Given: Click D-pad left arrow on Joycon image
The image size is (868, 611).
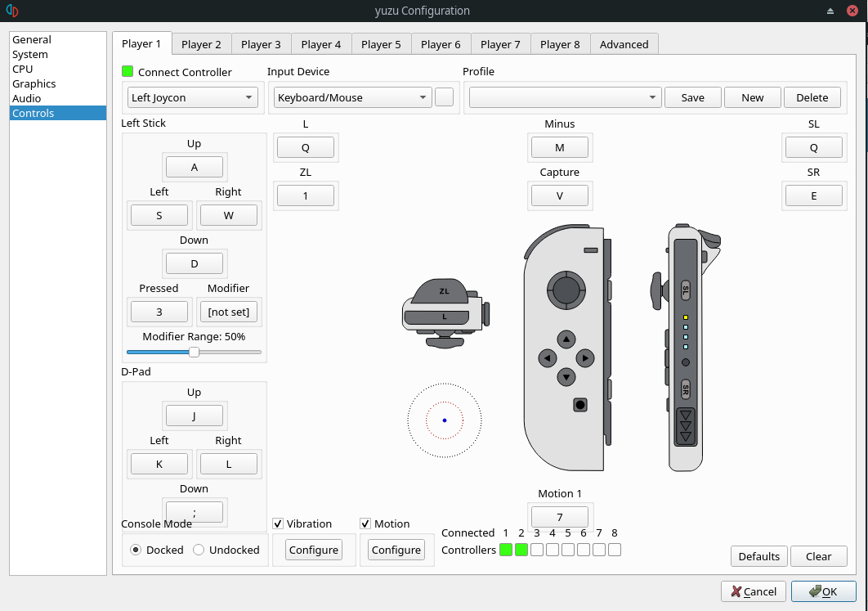Looking at the screenshot, I should pos(548,358).
